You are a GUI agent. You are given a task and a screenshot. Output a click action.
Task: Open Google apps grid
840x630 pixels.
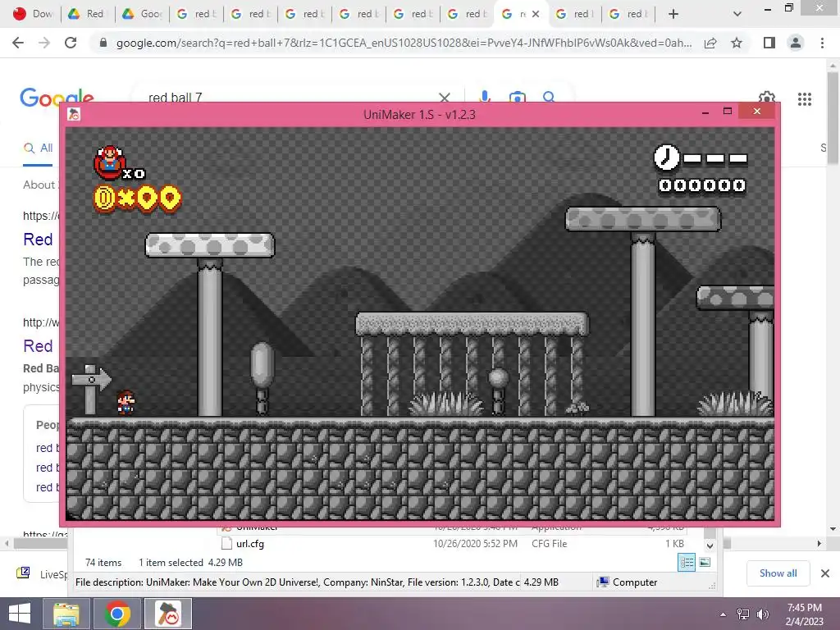pos(804,99)
